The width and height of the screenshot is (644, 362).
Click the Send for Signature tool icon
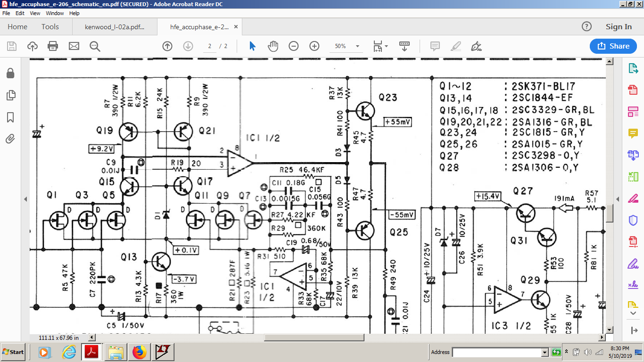[633, 284]
